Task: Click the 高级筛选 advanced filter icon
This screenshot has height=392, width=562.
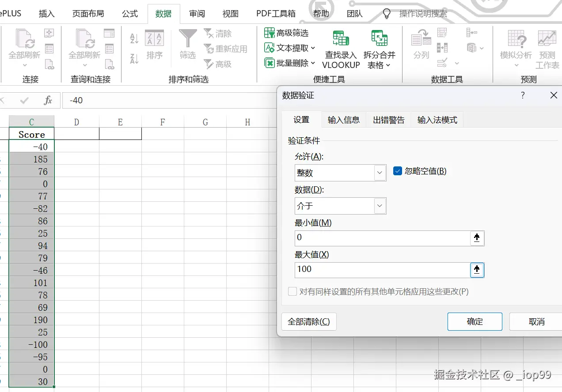Action: 269,33
